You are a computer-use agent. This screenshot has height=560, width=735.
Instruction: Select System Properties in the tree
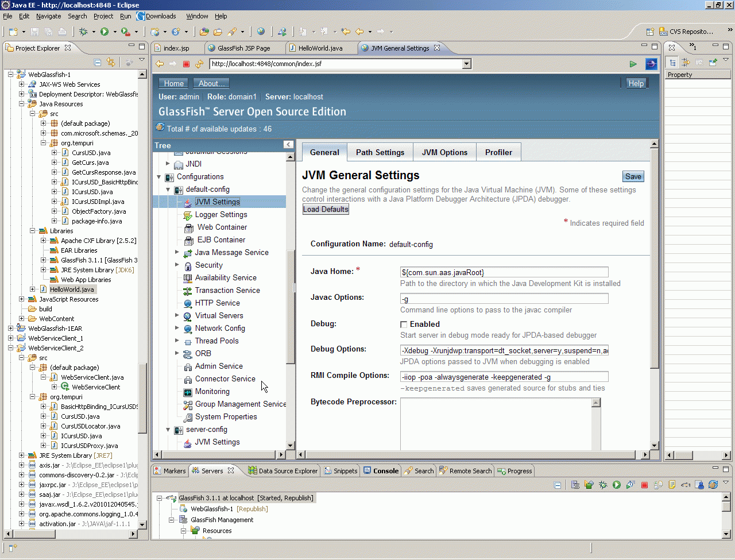point(226,416)
